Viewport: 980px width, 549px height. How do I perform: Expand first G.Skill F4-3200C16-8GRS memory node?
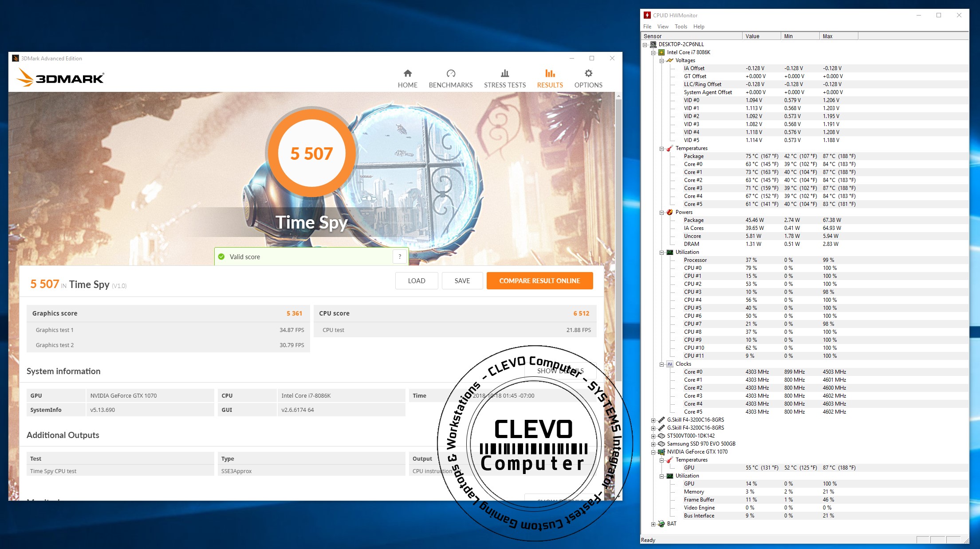tap(653, 420)
